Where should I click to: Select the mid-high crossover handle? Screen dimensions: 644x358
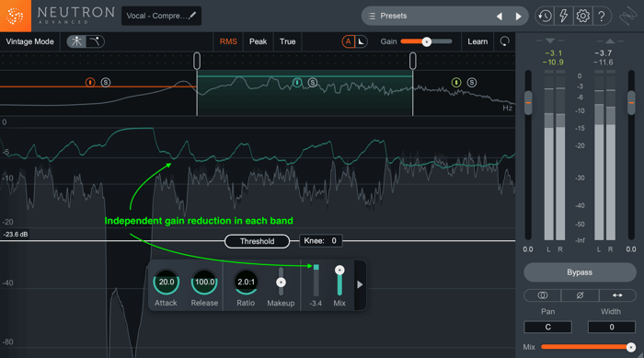tap(413, 61)
